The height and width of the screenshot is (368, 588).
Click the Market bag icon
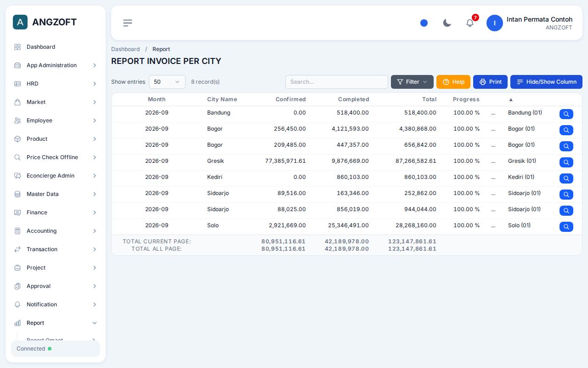(17, 102)
